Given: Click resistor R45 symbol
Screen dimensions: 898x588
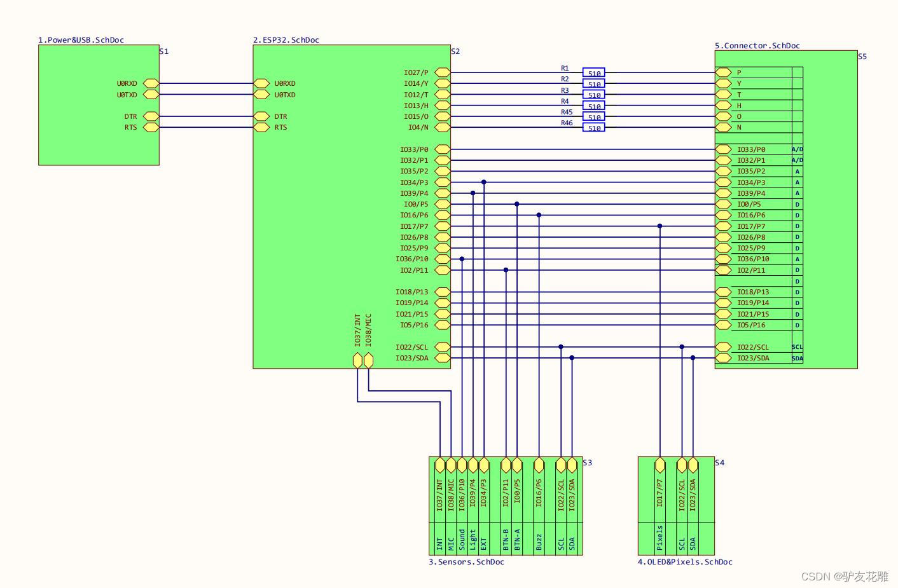Looking at the screenshot, I should pyautogui.click(x=594, y=117).
